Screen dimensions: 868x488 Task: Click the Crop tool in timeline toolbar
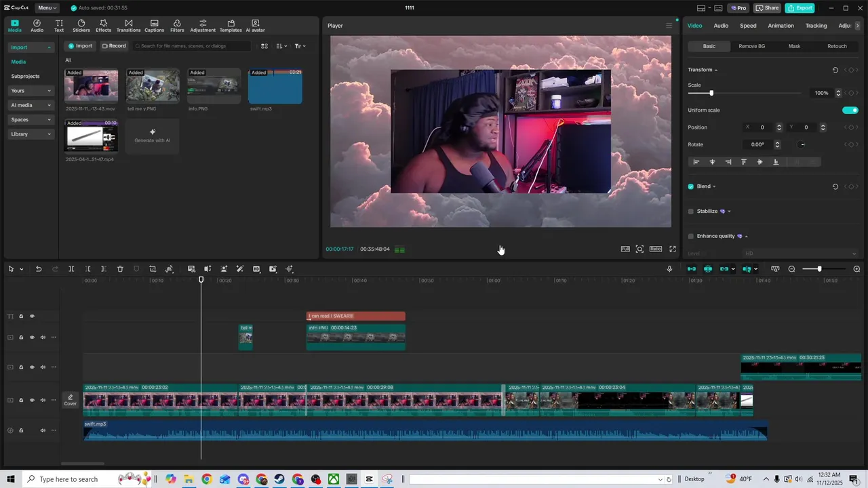(x=153, y=269)
